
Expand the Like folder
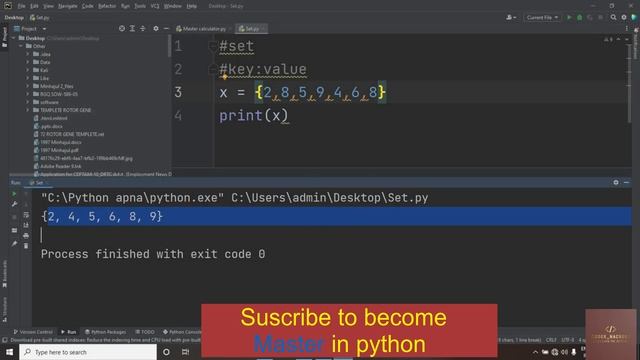click(28, 78)
